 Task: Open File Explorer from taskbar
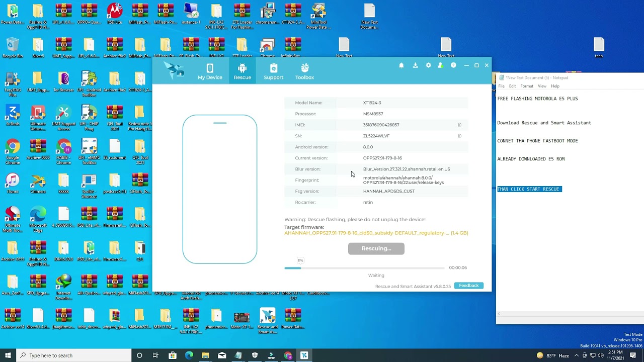click(205, 355)
